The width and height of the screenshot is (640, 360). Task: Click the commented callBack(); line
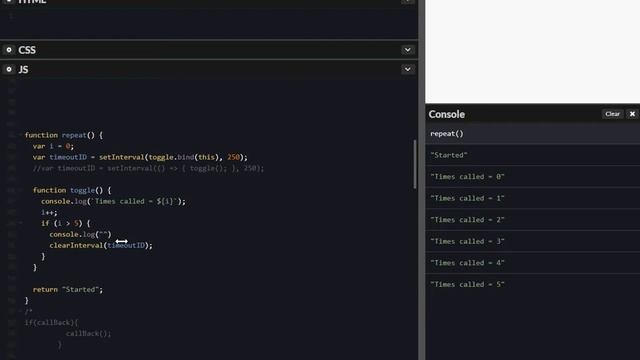88,333
